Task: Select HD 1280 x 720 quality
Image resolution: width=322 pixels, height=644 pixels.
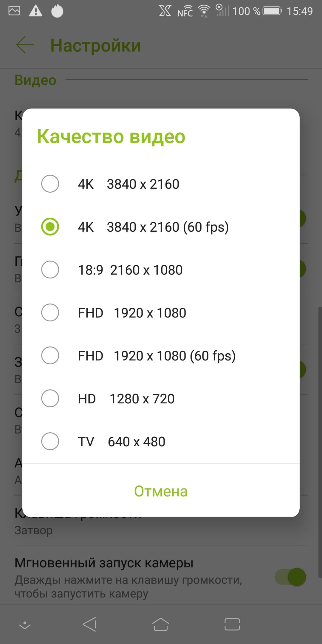Action: [x=50, y=399]
